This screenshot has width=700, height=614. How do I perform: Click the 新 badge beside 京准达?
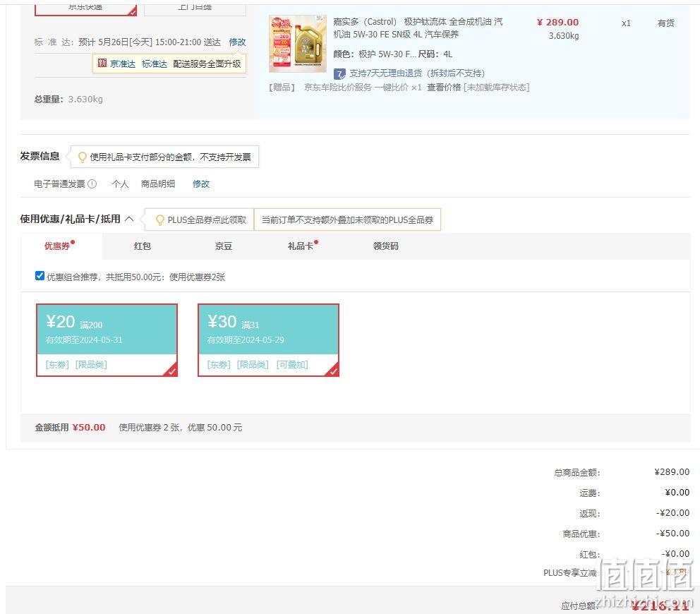click(x=102, y=63)
